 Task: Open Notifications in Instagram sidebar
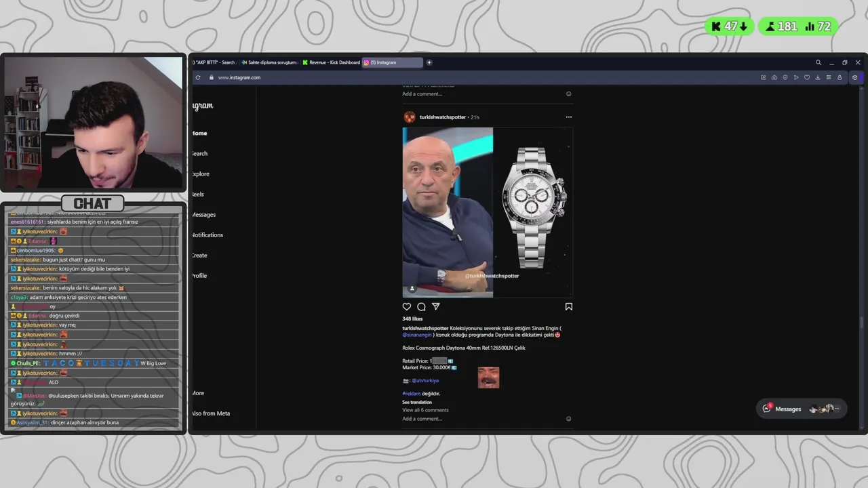(208, 235)
